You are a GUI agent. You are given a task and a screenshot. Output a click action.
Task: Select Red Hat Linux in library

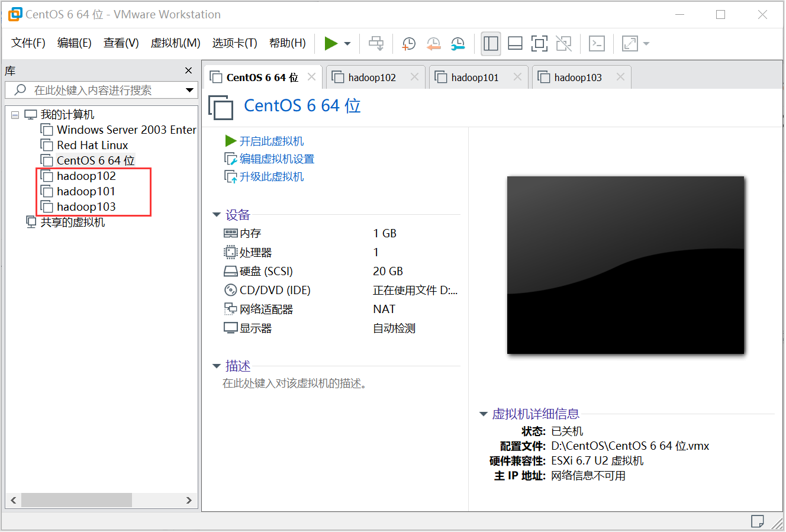pos(84,145)
